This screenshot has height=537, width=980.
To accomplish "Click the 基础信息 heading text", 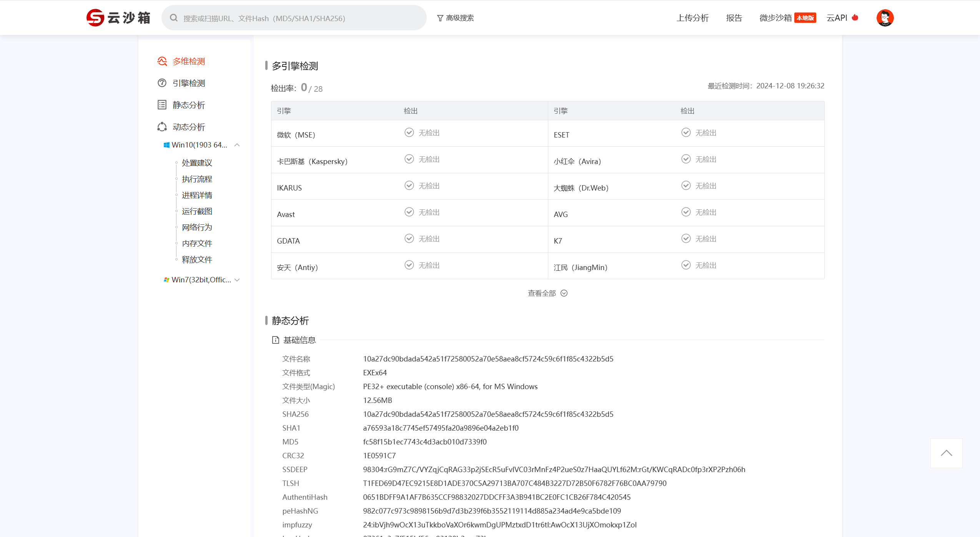I will tap(299, 340).
